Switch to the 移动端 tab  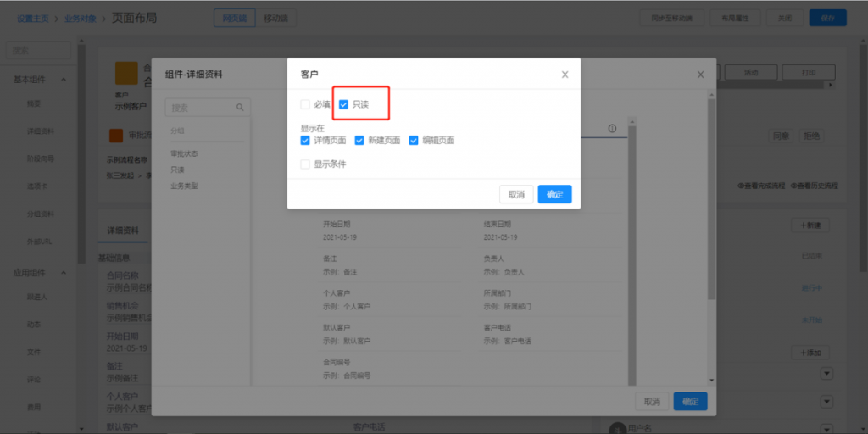coord(275,18)
